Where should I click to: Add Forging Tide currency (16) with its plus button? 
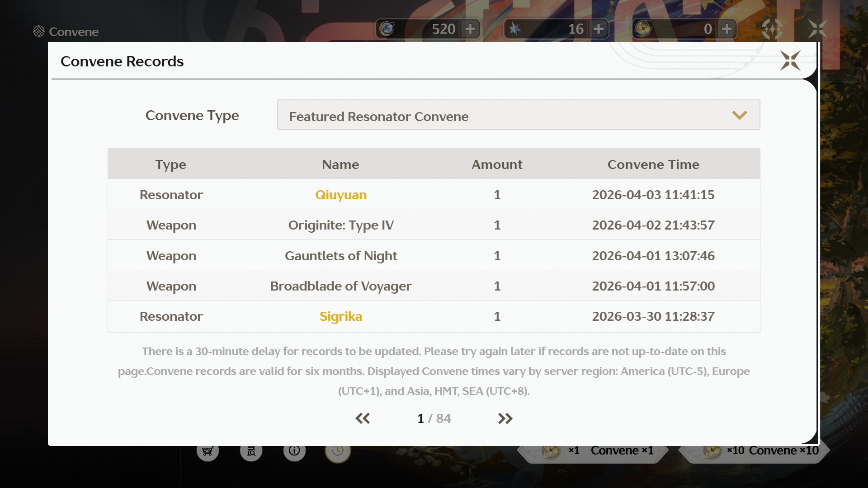(x=599, y=29)
